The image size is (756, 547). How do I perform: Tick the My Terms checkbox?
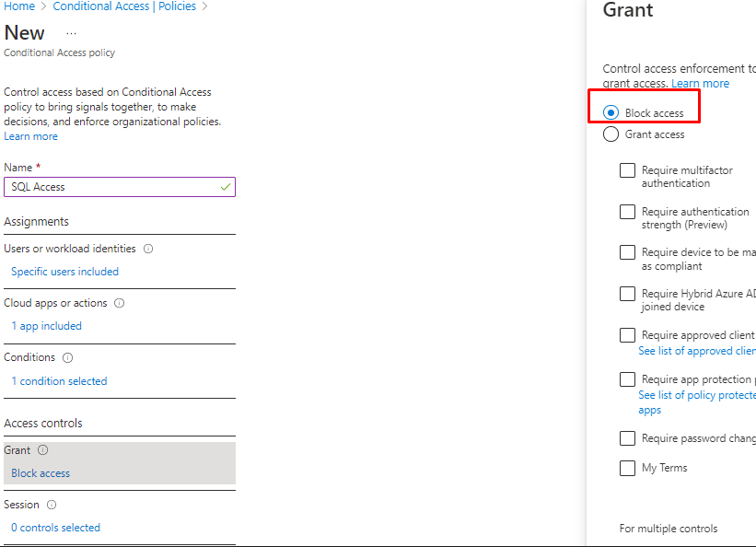tap(627, 468)
